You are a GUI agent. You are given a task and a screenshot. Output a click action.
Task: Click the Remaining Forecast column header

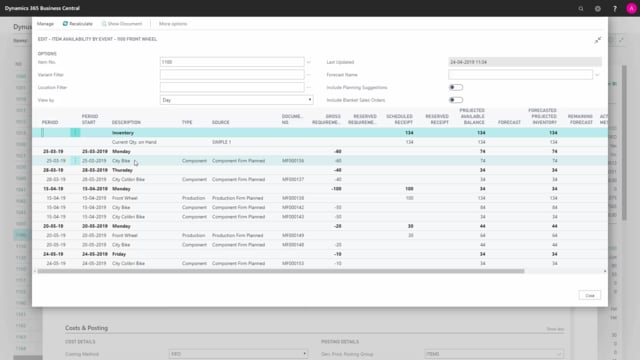pos(580,119)
